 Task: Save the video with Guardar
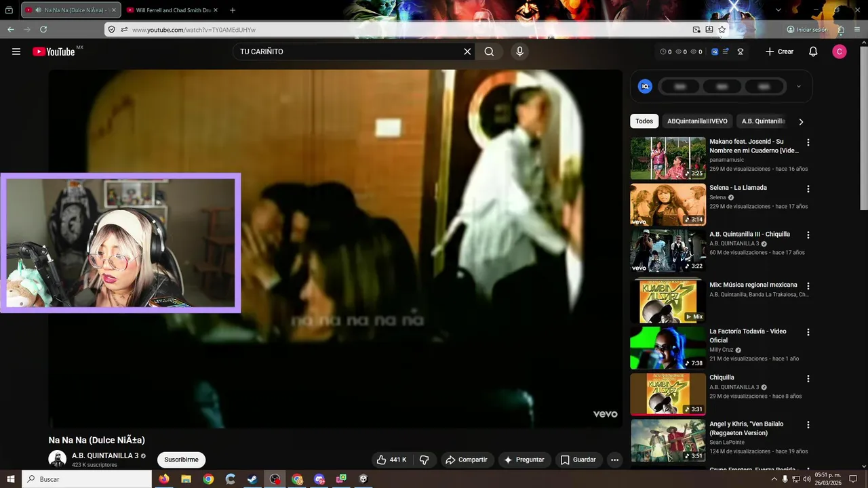tap(578, 460)
